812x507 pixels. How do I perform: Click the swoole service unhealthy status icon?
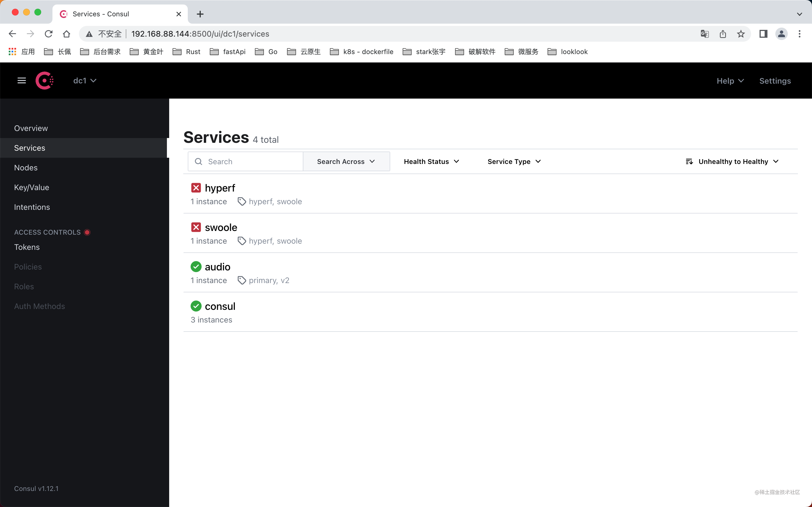(x=195, y=227)
